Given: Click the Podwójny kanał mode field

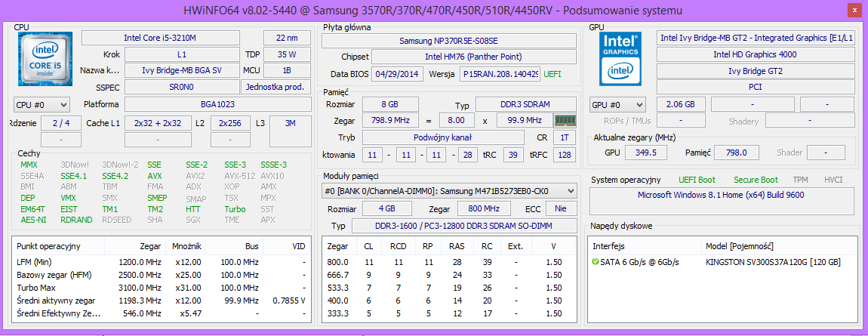Looking at the screenshot, I should (x=443, y=137).
